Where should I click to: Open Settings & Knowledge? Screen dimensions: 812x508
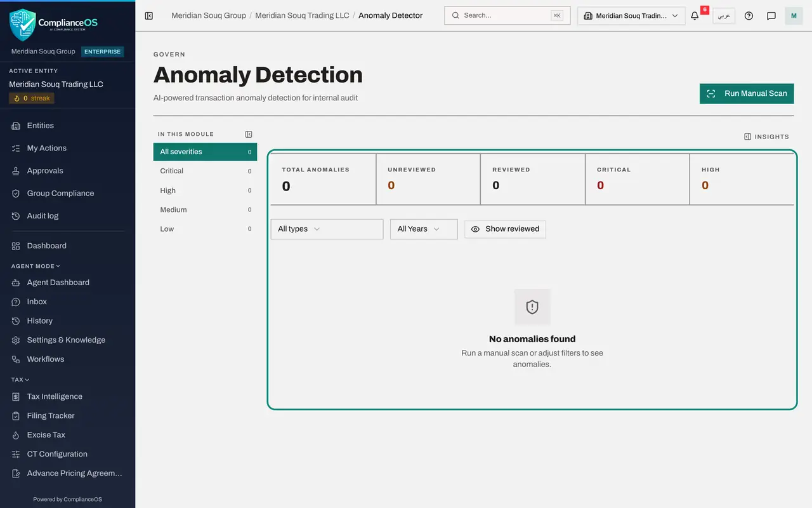(67, 340)
